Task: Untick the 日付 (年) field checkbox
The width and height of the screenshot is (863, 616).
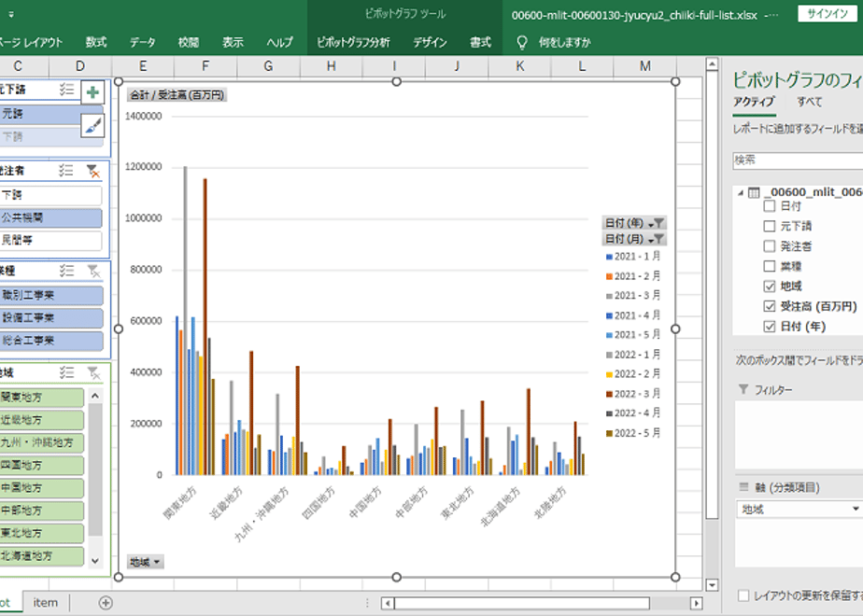Action: (770, 326)
